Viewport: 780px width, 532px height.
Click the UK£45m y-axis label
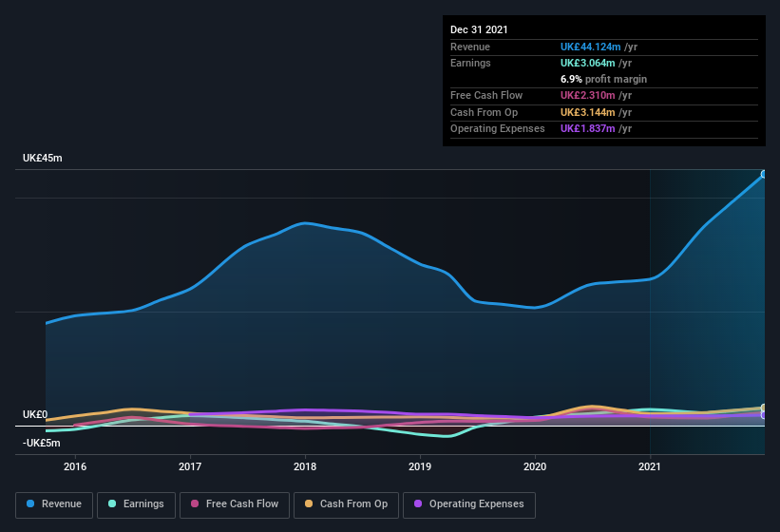[x=43, y=158]
